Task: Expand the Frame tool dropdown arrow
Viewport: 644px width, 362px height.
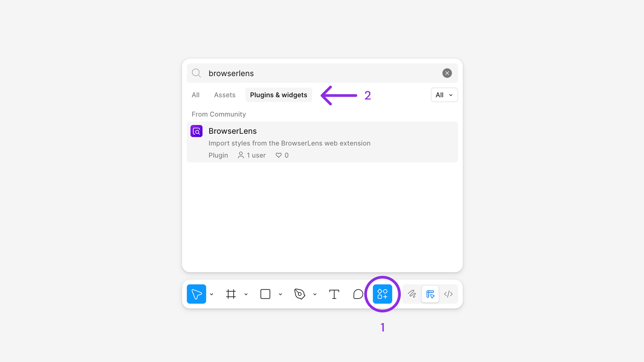Action: point(246,294)
